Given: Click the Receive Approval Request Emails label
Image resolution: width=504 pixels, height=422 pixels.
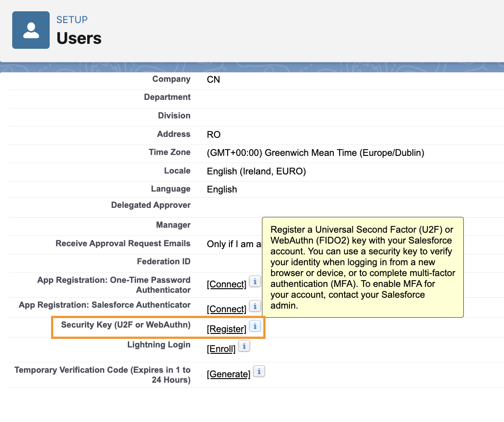Looking at the screenshot, I should click(123, 244).
